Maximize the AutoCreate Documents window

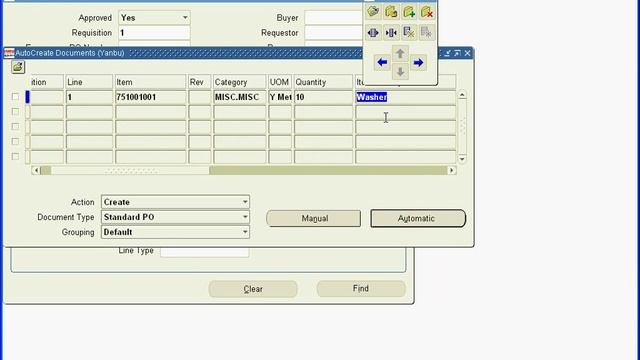pyautogui.click(x=457, y=53)
